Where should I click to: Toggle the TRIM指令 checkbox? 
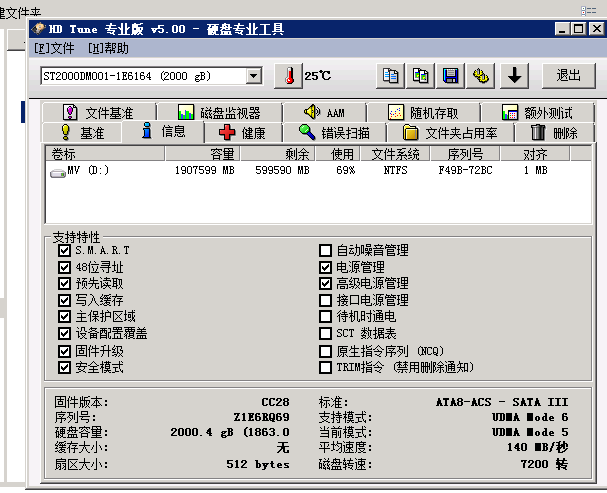pos(326,367)
